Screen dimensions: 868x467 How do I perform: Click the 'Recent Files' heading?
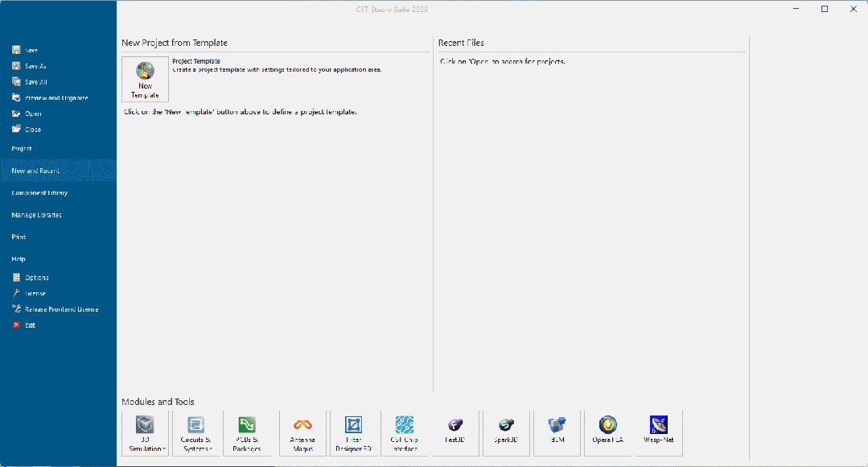pyautogui.click(x=461, y=43)
